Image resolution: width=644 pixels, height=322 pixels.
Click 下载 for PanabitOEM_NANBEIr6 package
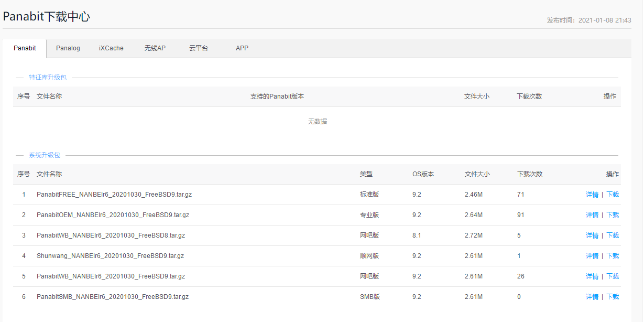coord(613,215)
